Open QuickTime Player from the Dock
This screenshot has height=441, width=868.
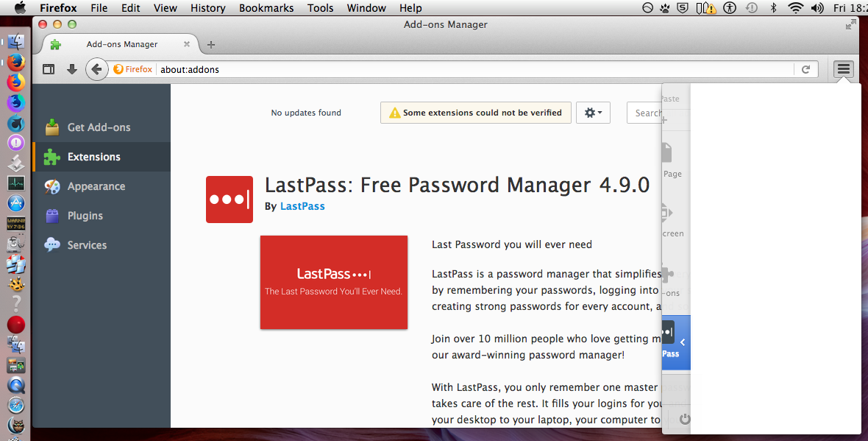click(x=16, y=385)
